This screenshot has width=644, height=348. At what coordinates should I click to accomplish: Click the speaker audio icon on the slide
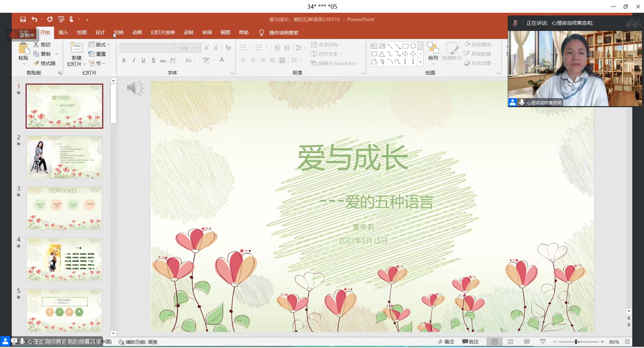coord(136,87)
